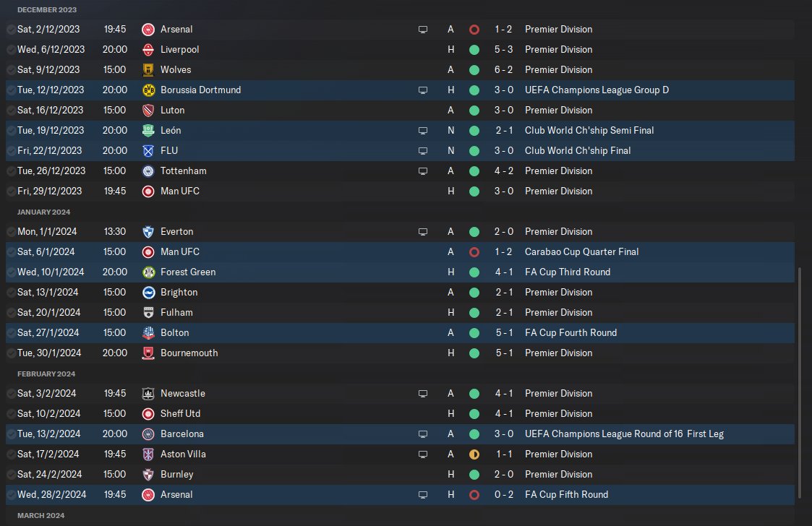The width and height of the screenshot is (812, 526).
Task: Click the Borussia Dortmund club badge
Action: (x=148, y=90)
